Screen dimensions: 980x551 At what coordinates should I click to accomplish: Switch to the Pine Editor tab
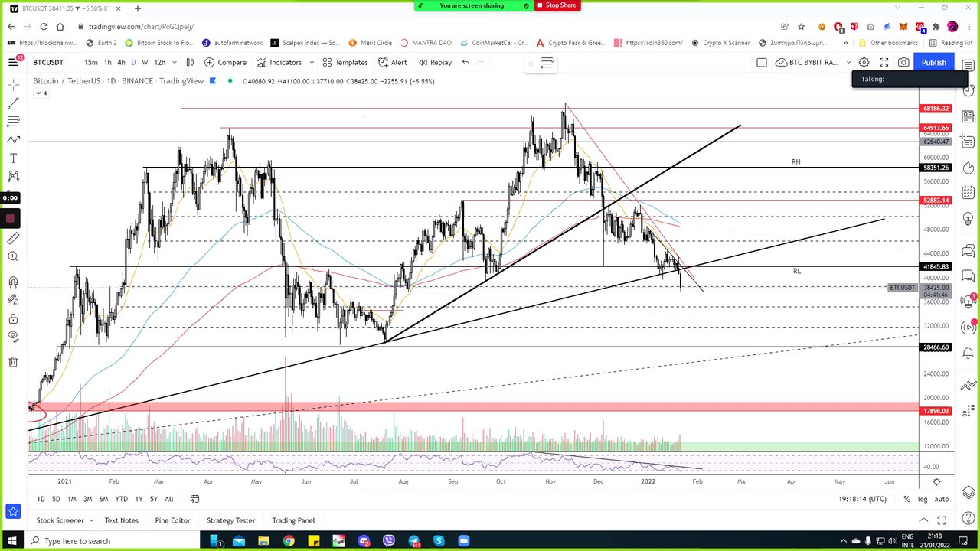tap(172, 520)
